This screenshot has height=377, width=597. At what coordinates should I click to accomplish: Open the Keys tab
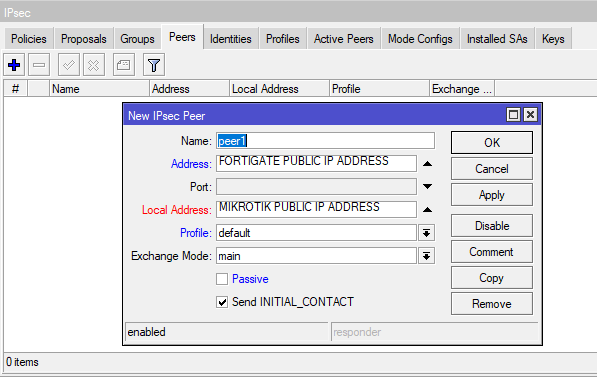[553, 39]
